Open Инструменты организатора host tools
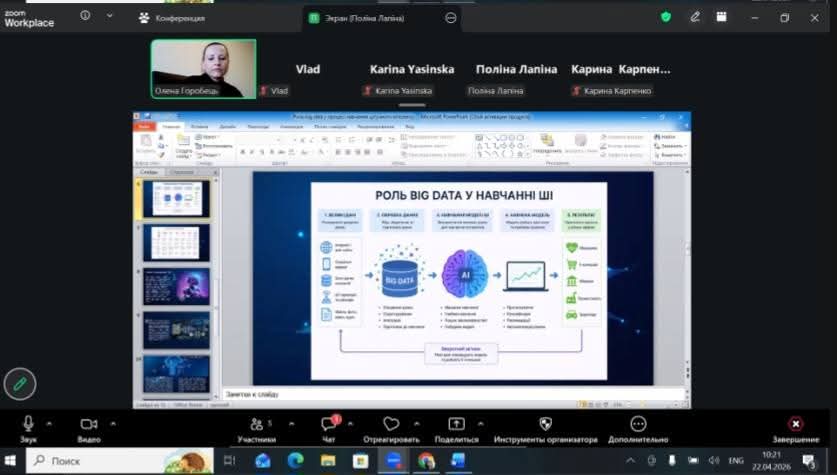The image size is (837, 475). (545, 424)
